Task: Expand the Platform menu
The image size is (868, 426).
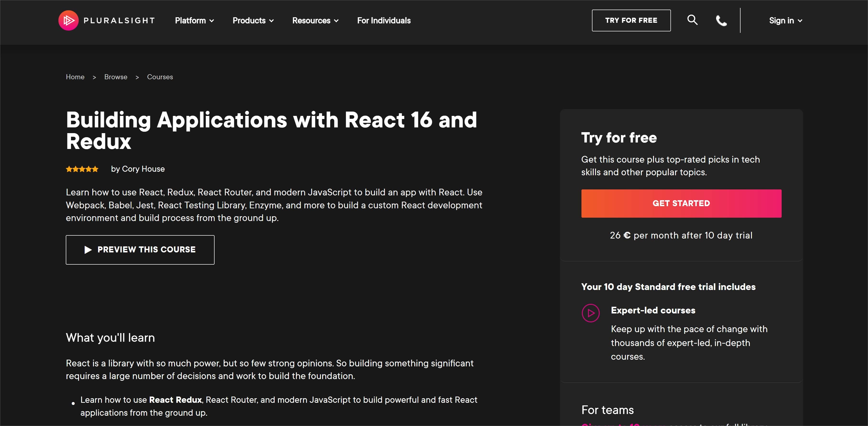Action: click(x=194, y=21)
